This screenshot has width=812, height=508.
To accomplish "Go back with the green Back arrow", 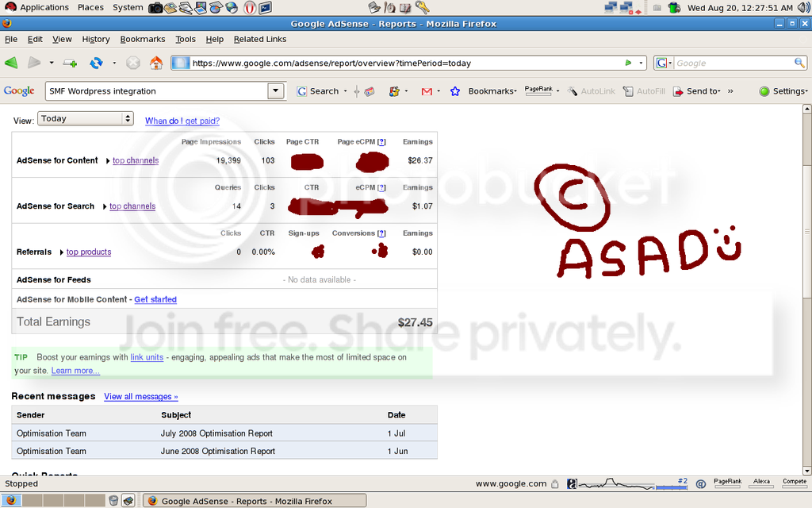I will [11, 63].
